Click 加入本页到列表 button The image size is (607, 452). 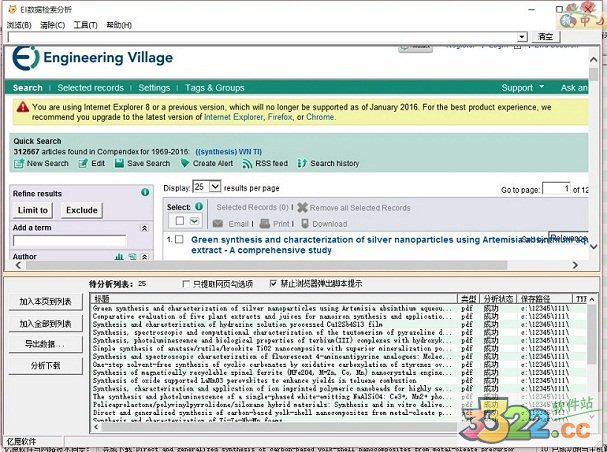click(46, 301)
